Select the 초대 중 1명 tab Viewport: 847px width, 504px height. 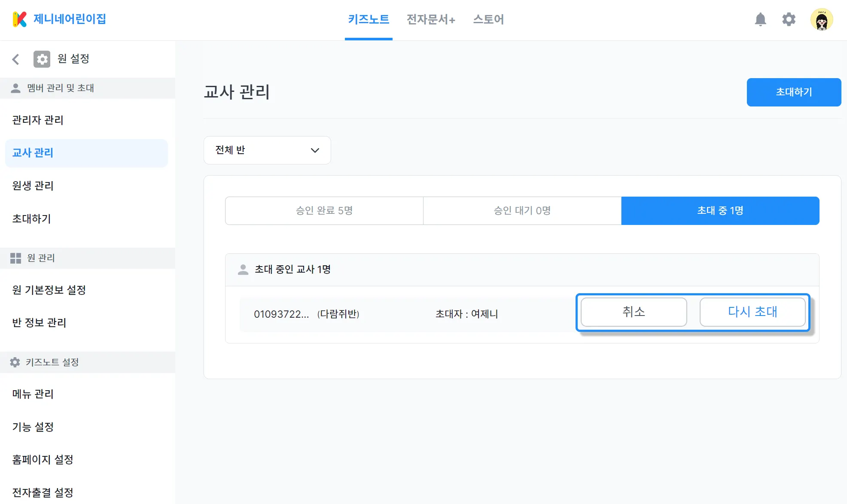pos(720,211)
